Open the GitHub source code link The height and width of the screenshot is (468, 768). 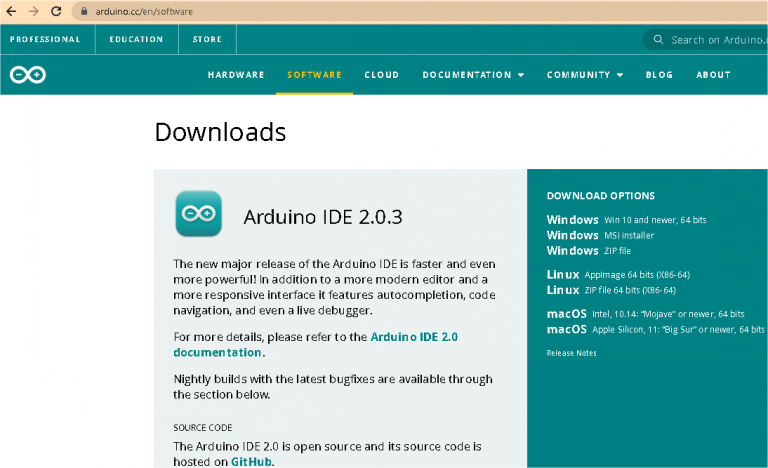click(x=251, y=462)
